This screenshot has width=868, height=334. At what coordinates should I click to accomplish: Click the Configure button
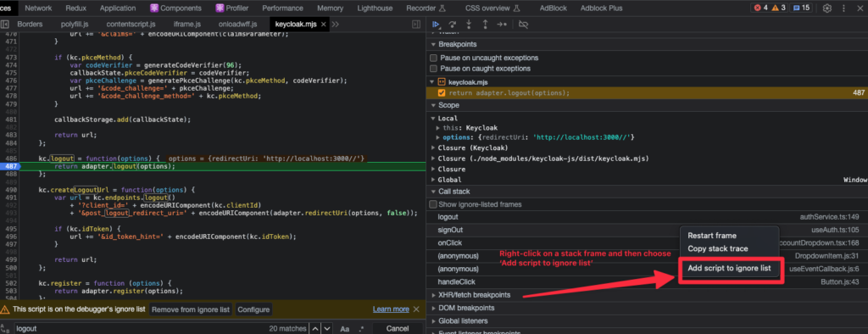click(x=253, y=309)
